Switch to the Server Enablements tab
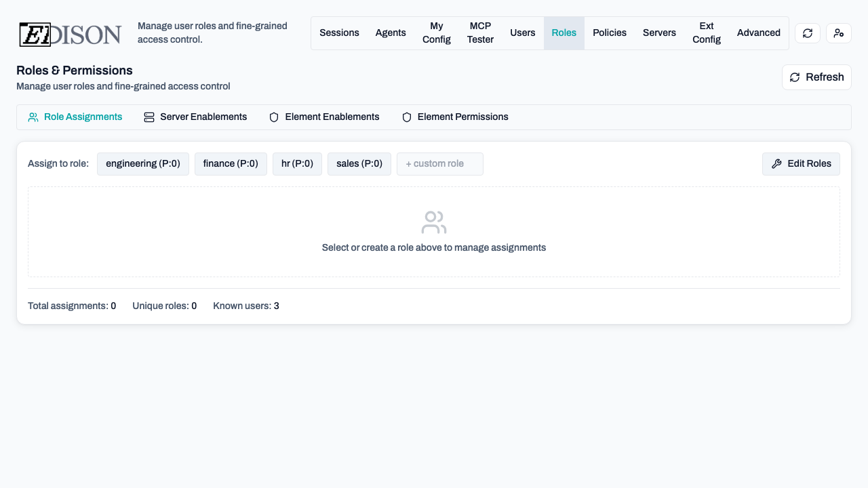Image resolution: width=868 pixels, height=488 pixels. (195, 117)
